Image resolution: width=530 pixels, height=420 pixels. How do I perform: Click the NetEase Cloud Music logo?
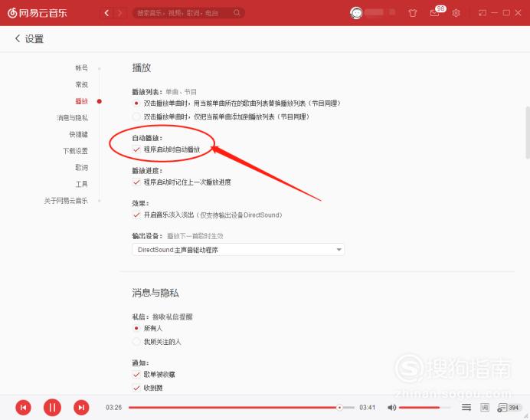(38, 13)
